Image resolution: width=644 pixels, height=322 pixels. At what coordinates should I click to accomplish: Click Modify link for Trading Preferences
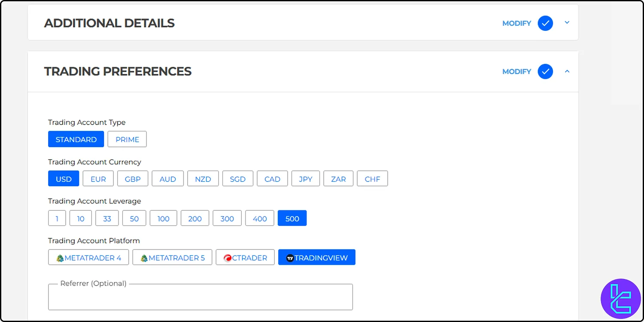click(x=516, y=72)
